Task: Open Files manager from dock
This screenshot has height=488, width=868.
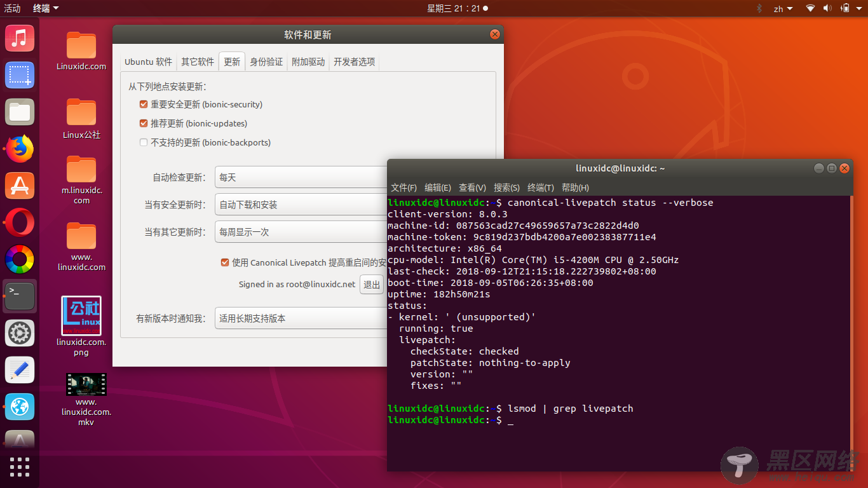Action: (x=20, y=112)
